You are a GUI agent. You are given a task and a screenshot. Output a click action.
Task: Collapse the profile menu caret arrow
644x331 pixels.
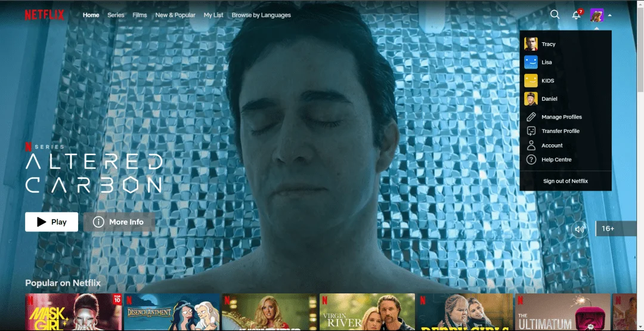609,15
